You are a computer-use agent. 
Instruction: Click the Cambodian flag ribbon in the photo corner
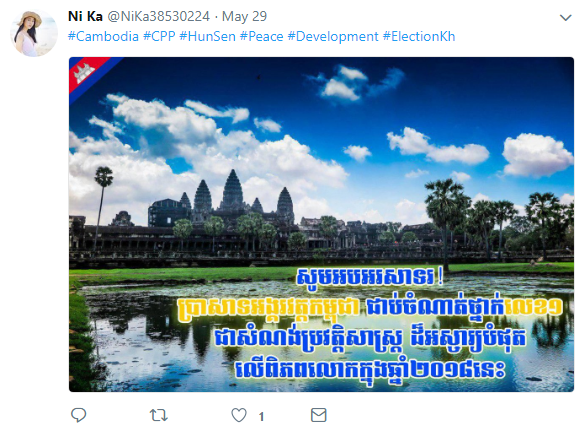(91, 75)
